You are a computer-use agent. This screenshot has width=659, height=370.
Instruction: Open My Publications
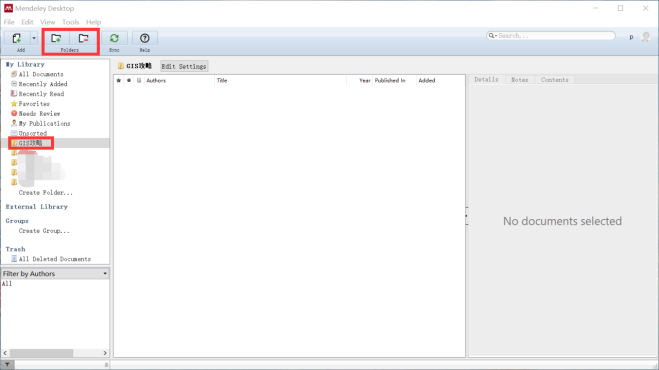point(44,123)
